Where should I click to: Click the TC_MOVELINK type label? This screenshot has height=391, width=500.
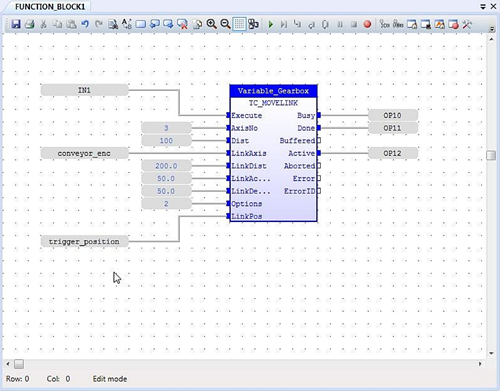(x=273, y=103)
